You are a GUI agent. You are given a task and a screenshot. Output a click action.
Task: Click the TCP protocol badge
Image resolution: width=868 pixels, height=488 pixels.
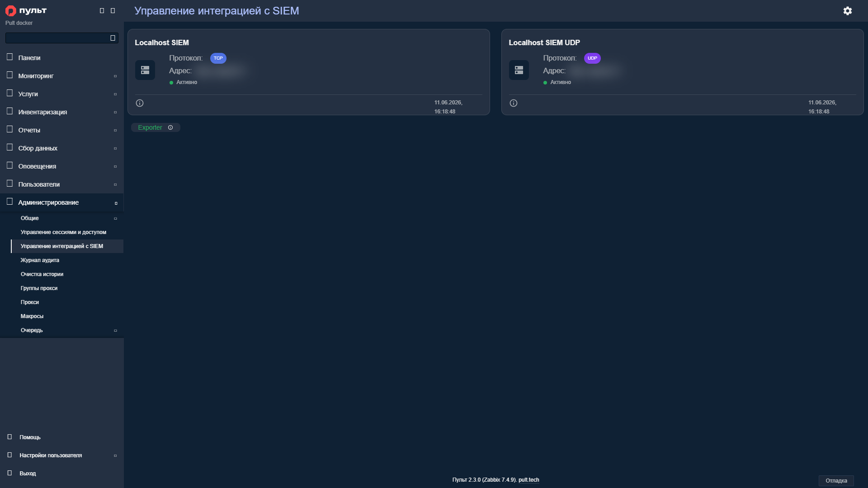pyautogui.click(x=218, y=58)
